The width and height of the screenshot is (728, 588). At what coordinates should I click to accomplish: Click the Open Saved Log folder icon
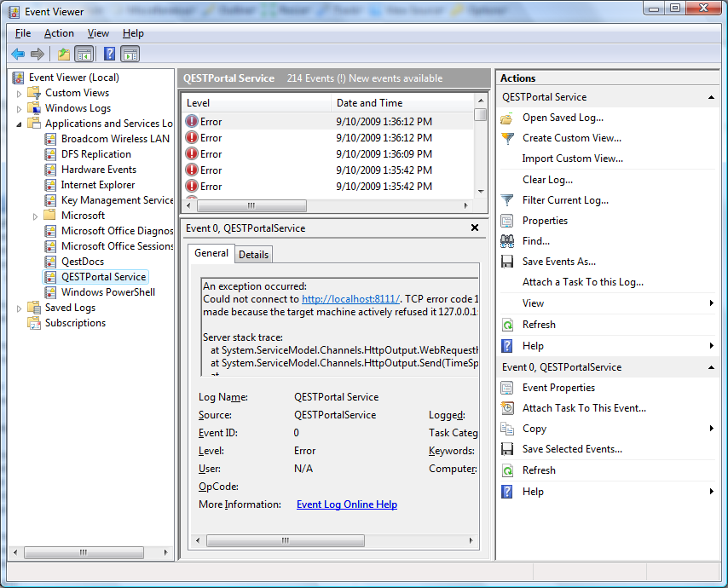(x=508, y=118)
